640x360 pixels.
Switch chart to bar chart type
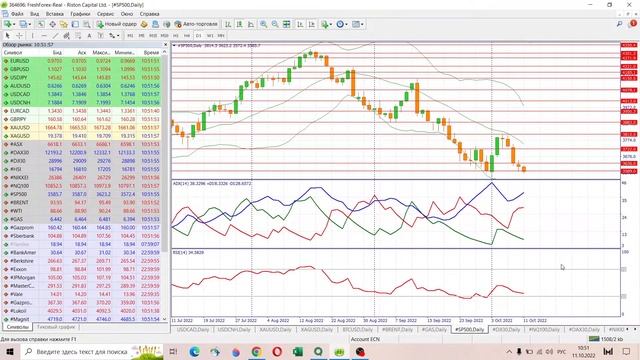click(228, 24)
